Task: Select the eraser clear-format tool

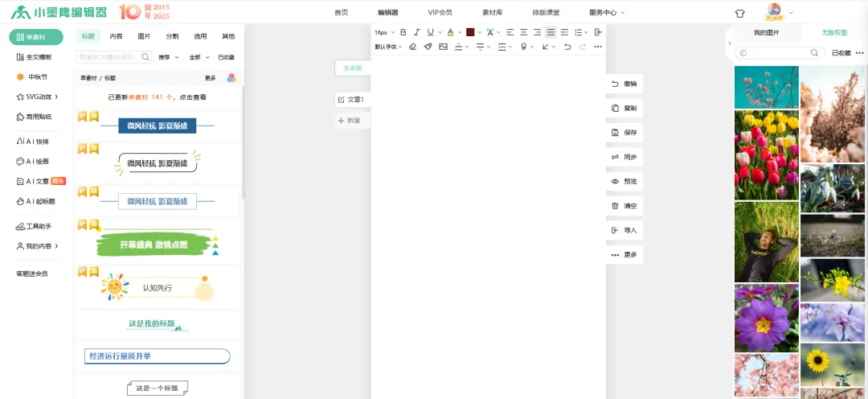Action: pyautogui.click(x=412, y=47)
